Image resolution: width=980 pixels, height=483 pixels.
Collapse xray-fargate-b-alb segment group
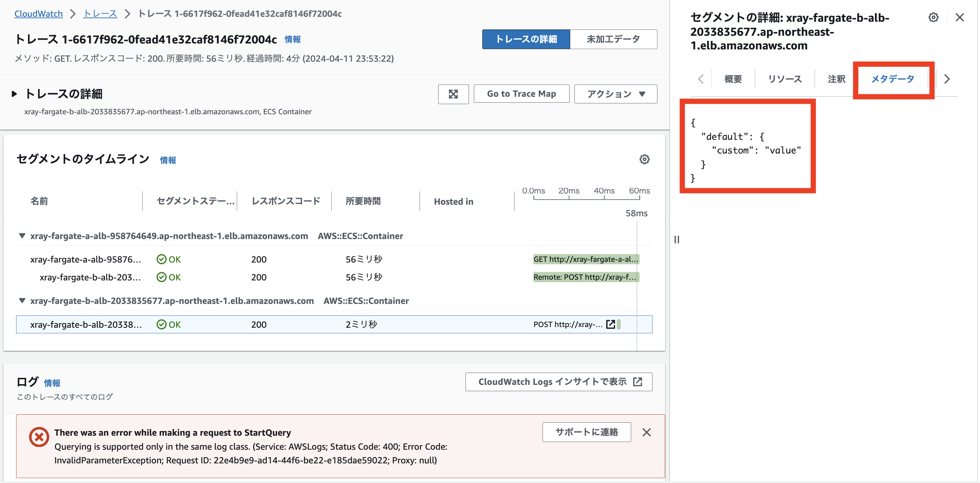click(x=22, y=301)
